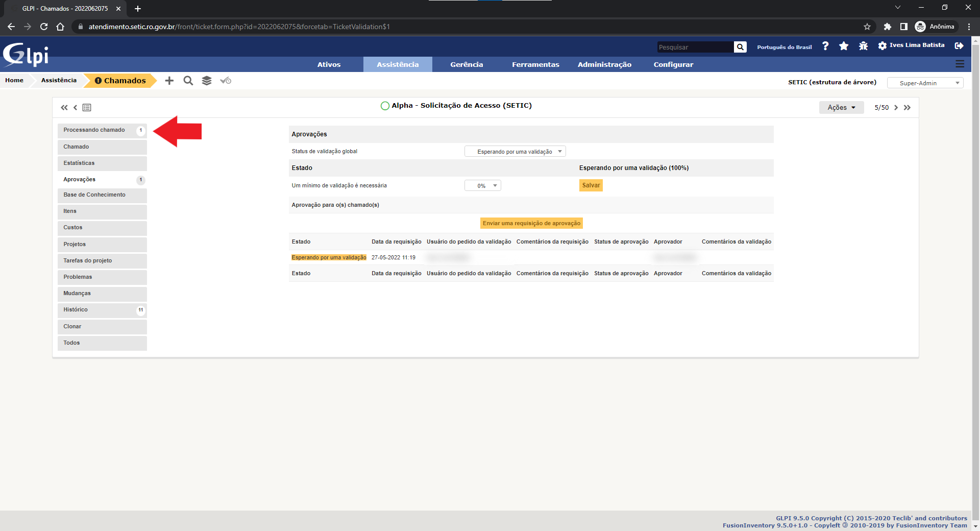This screenshot has height=531, width=980.
Task: Show the Todos tab
Action: 102,343
